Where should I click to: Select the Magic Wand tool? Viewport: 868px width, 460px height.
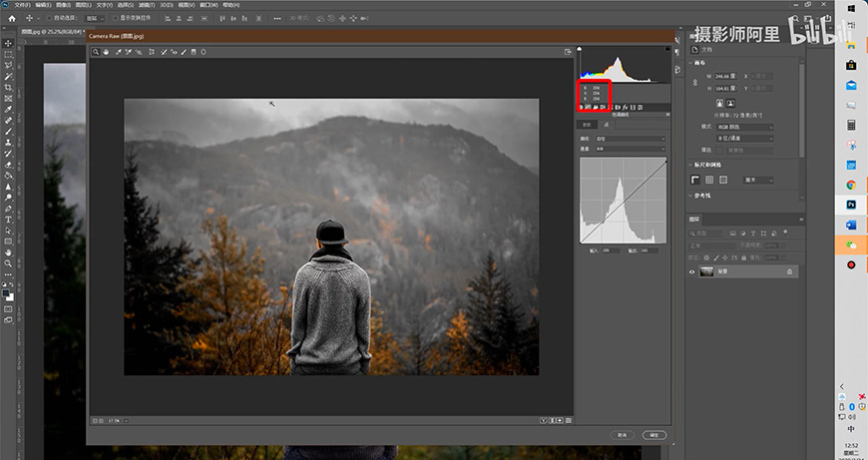8,77
